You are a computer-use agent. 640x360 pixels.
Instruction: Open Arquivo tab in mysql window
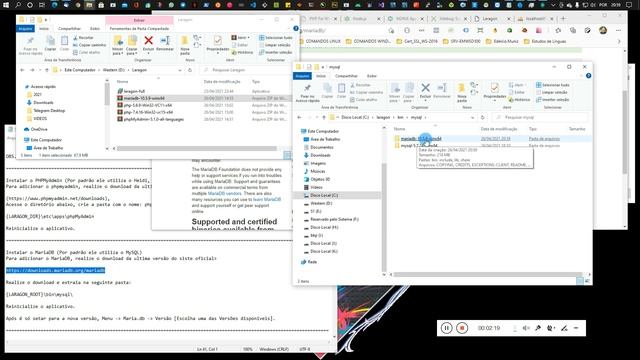coord(302,76)
